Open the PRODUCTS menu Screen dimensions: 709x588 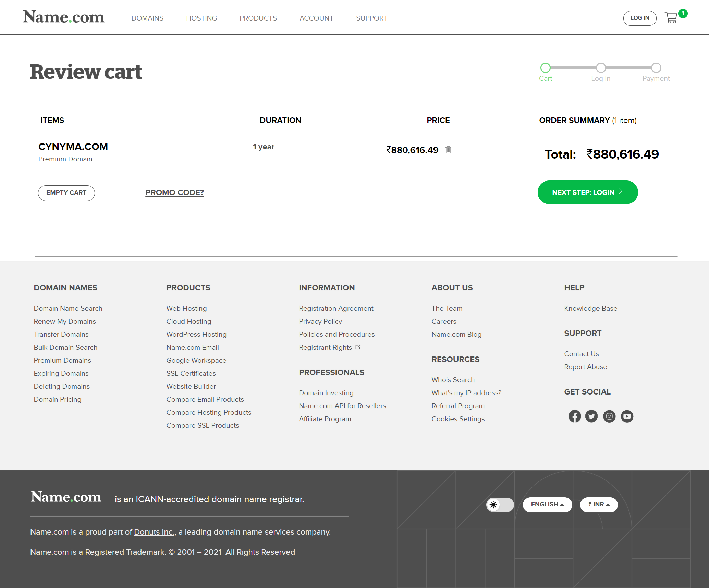(258, 18)
